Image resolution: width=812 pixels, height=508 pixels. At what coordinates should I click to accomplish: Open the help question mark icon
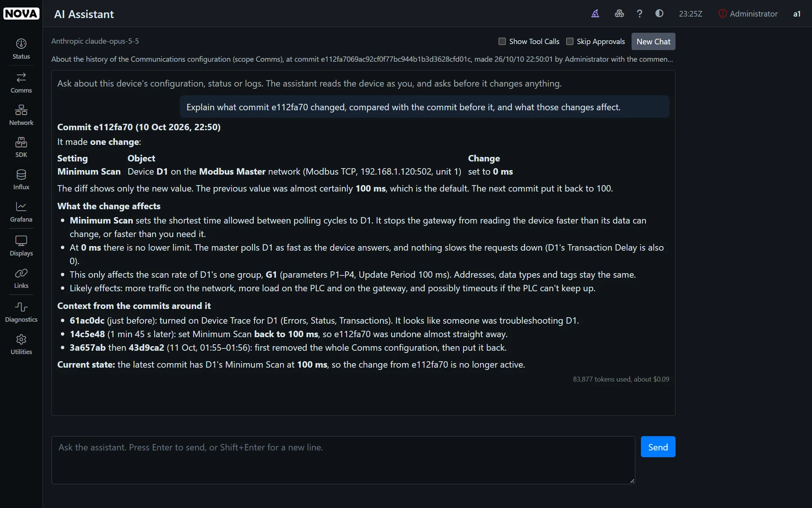(639, 14)
